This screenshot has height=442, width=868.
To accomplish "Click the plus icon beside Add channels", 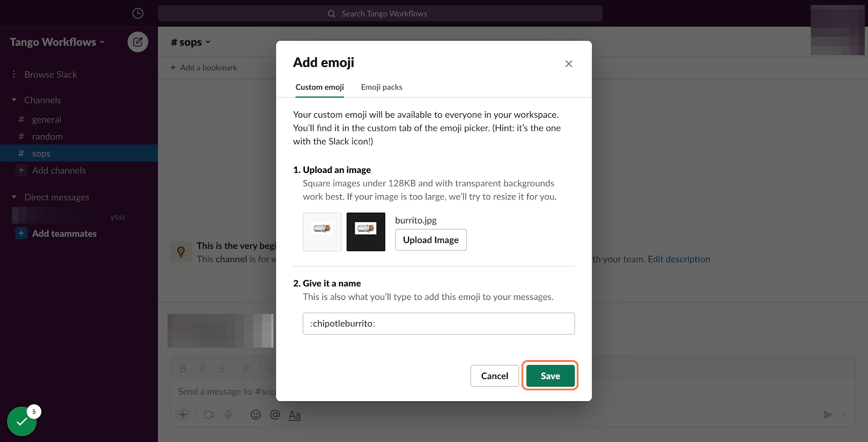I will pos(21,170).
